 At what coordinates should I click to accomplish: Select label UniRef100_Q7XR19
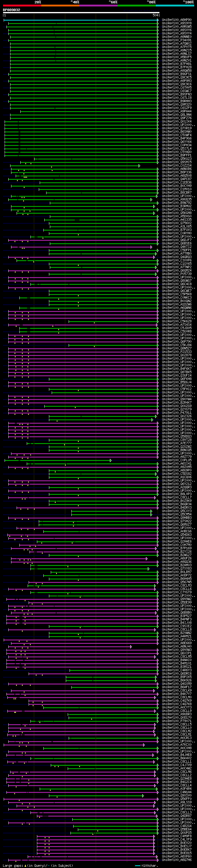coord(177,128)
